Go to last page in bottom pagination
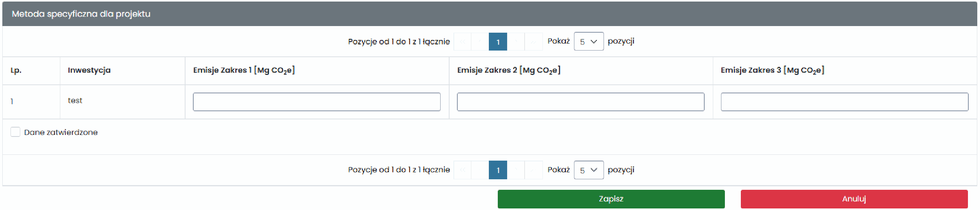The image size is (980, 210). (534, 170)
